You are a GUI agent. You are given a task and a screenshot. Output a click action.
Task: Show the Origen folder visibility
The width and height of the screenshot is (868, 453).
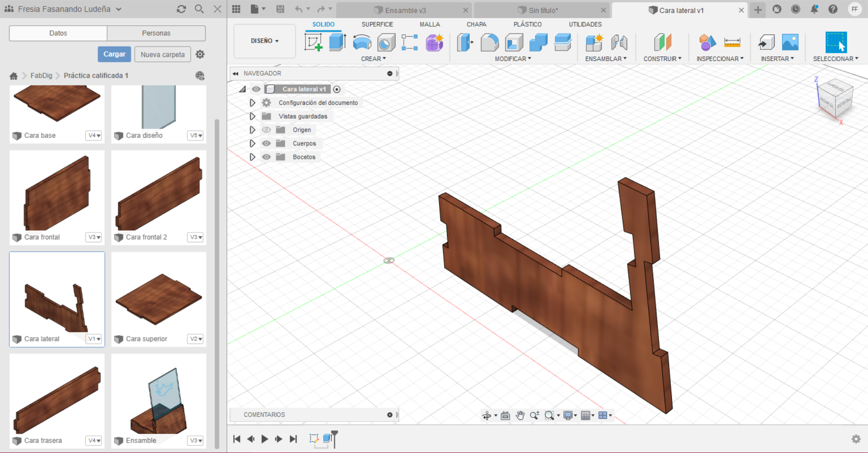coord(267,130)
